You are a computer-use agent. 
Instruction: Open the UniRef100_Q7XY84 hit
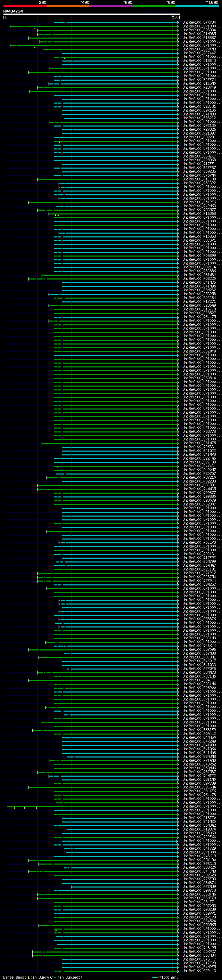coord(199,23)
